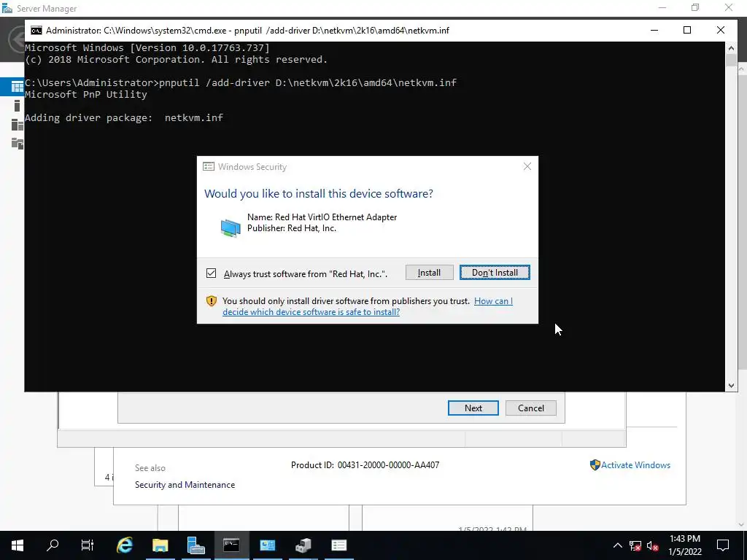Click the Windows Security title icon
This screenshot has height=560, width=747.
pos(208,166)
